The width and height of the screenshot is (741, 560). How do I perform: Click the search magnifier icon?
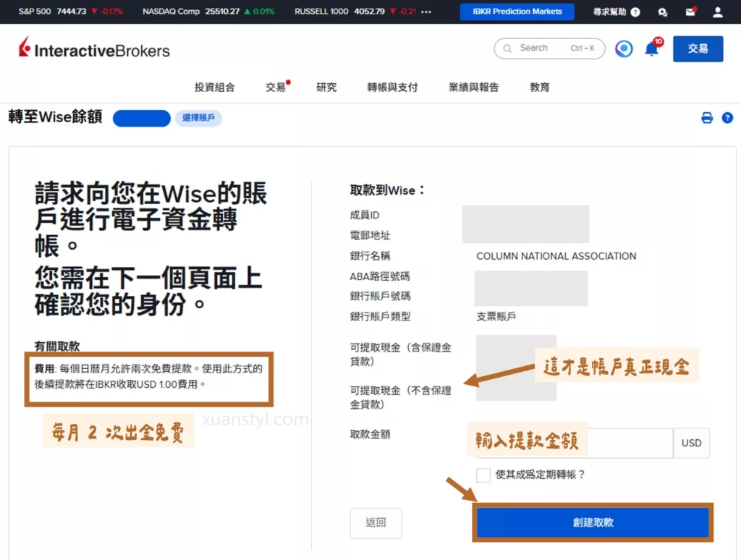pyautogui.click(x=507, y=48)
